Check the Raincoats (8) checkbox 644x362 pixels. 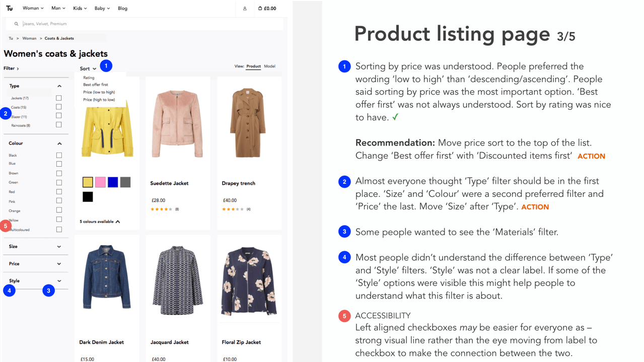[x=59, y=125]
